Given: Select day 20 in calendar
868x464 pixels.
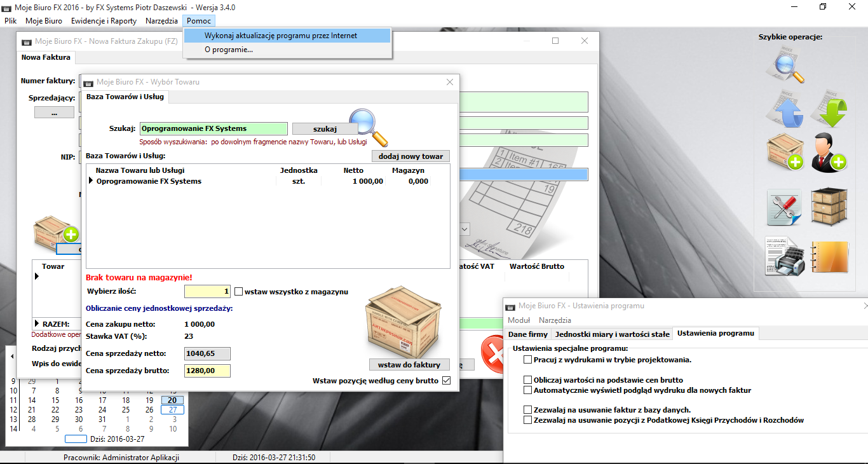Looking at the screenshot, I should (x=172, y=400).
